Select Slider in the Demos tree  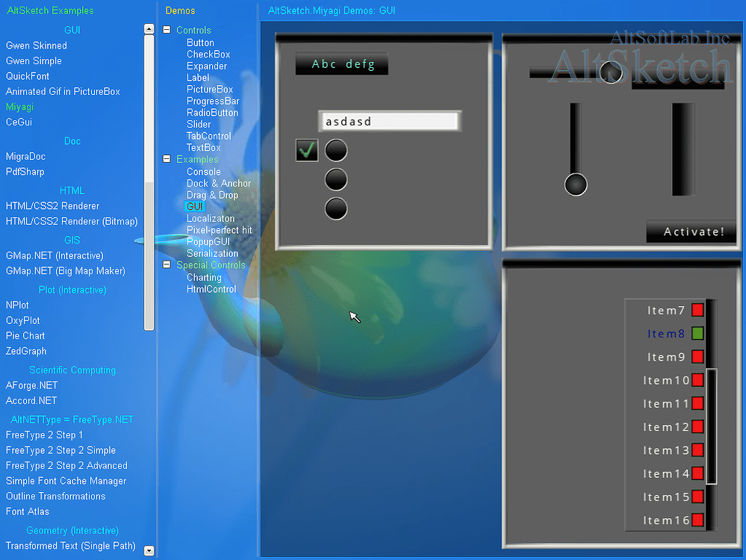point(199,124)
